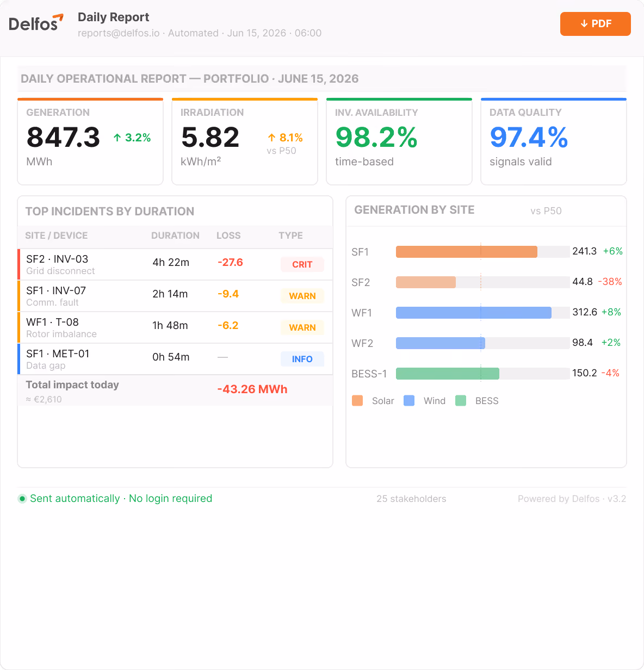Click the WF1 +8% deviation value
The width and height of the screenshot is (644, 670).
(x=611, y=312)
